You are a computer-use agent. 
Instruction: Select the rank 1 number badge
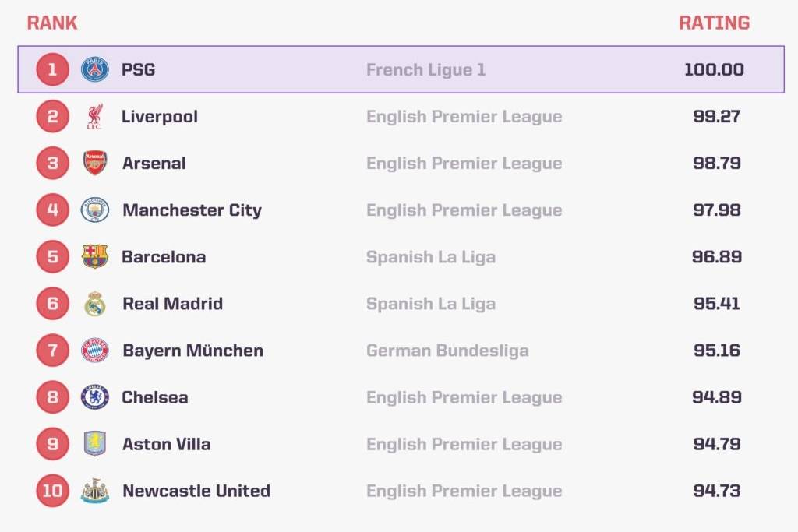(x=52, y=70)
